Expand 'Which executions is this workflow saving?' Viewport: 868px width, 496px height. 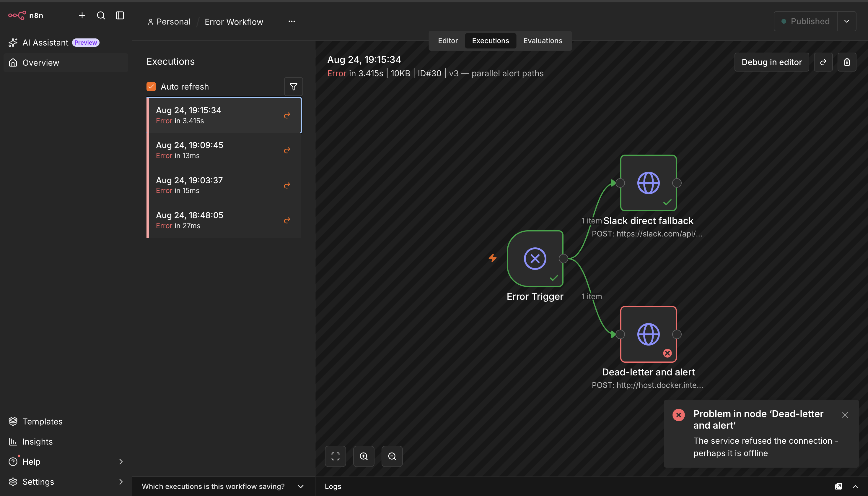pos(223,487)
